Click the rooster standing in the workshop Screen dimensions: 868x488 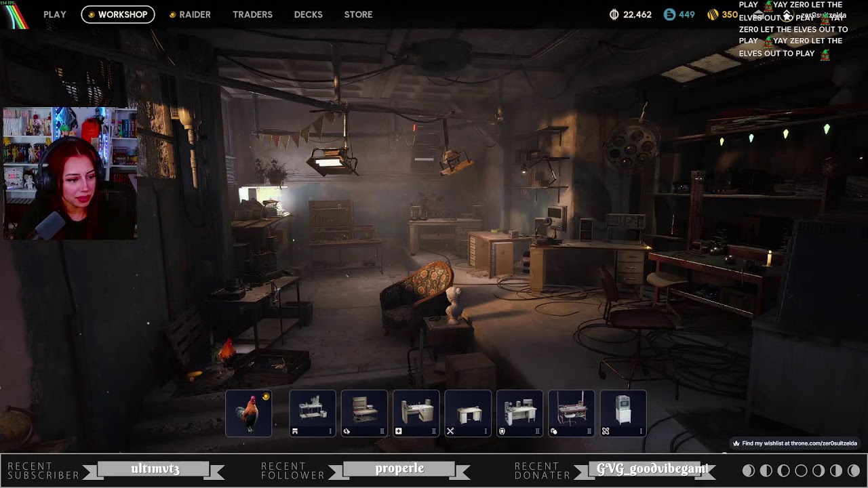[226, 354]
